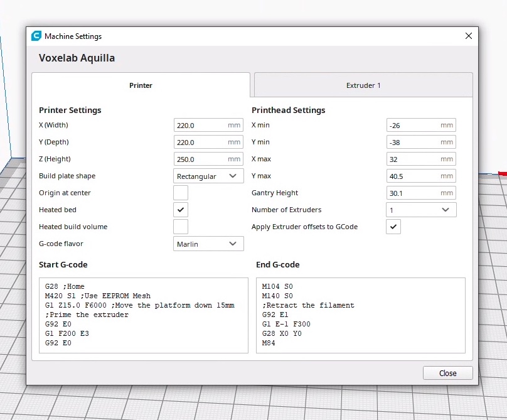The height and width of the screenshot is (420, 507).
Task: Click inside the Start G-code text box
Action: [144, 315]
